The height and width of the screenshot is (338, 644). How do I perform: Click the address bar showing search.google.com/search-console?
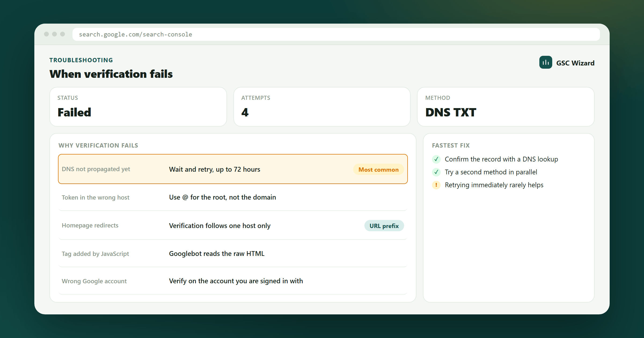pyautogui.click(x=336, y=34)
